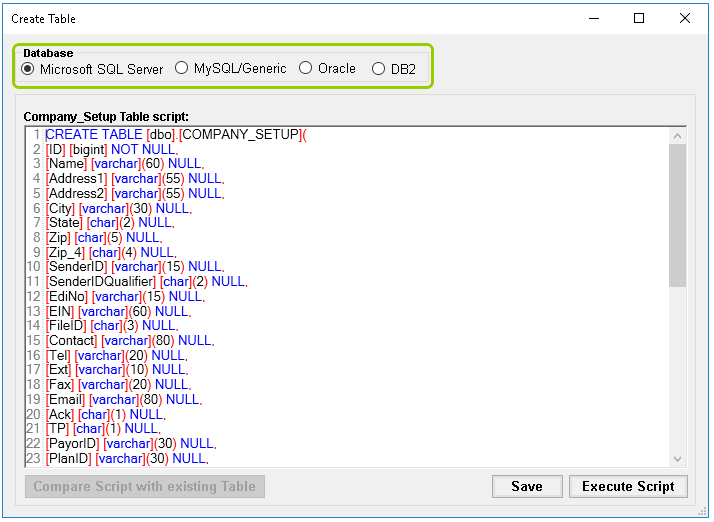Click the script scrollbar down arrow
This screenshot has width=714, height=522.
pos(677,459)
